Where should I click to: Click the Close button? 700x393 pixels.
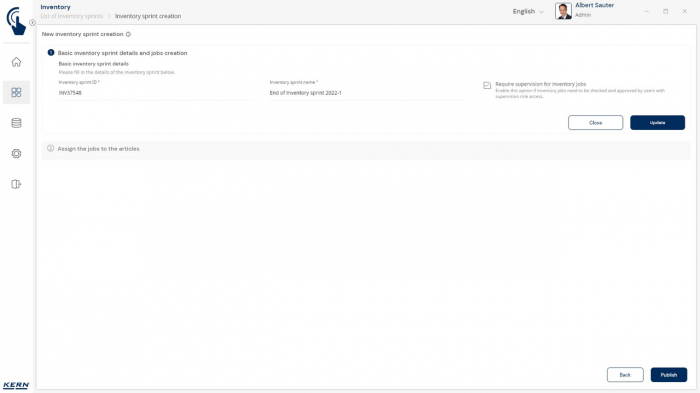coord(595,123)
